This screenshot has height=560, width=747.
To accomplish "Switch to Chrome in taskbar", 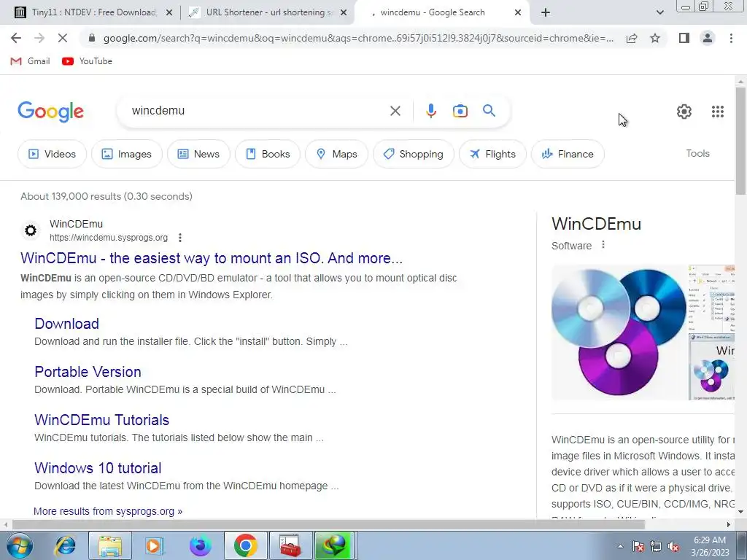I will pyautogui.click(x=245, y=545).
